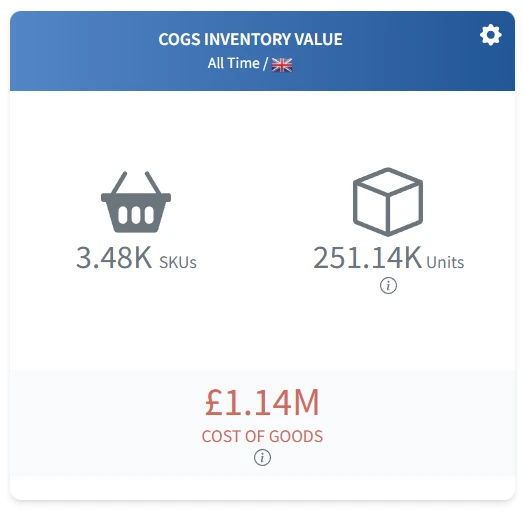Show info tooltip under Cost of Goods
The image size is (523, 511).
point(262,457)
